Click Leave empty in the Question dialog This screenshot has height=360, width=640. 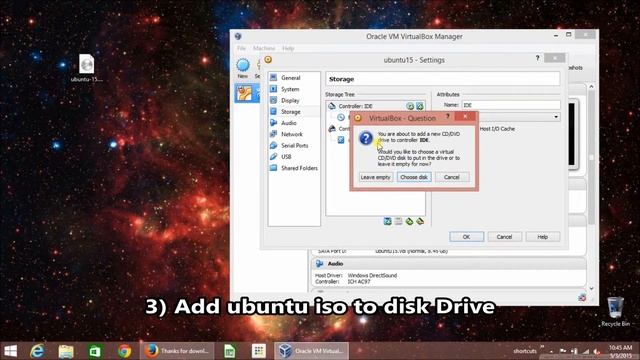click(376, 177)
